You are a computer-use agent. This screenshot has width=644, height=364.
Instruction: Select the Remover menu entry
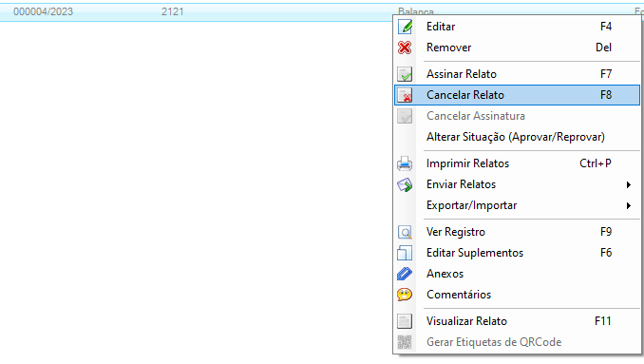tap(517, 48)
